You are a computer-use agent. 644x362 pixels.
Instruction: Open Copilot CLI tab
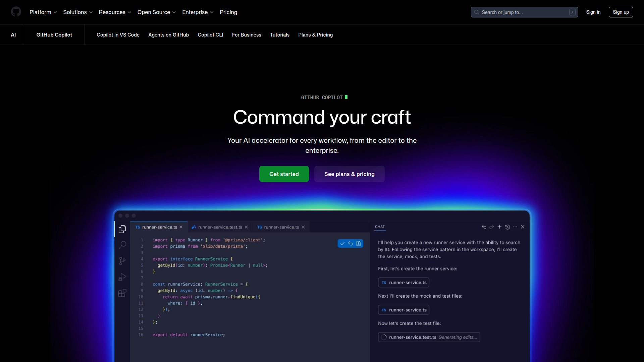[210, 35]
